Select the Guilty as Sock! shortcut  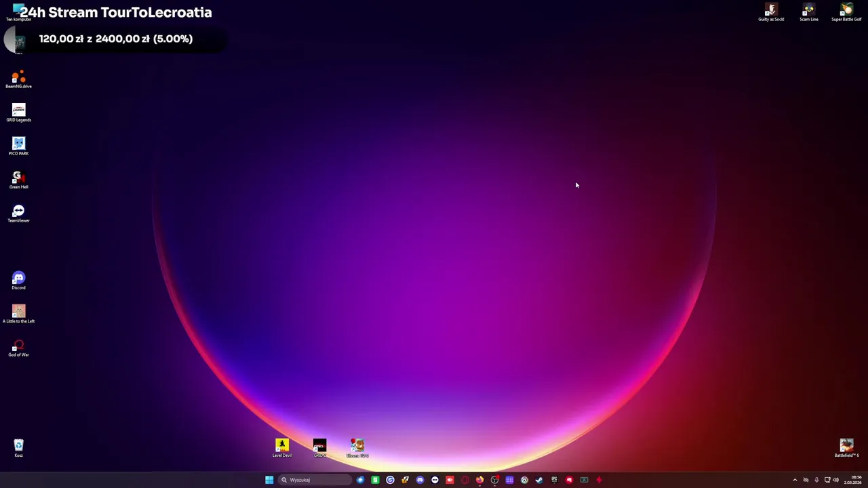point(771,12)
